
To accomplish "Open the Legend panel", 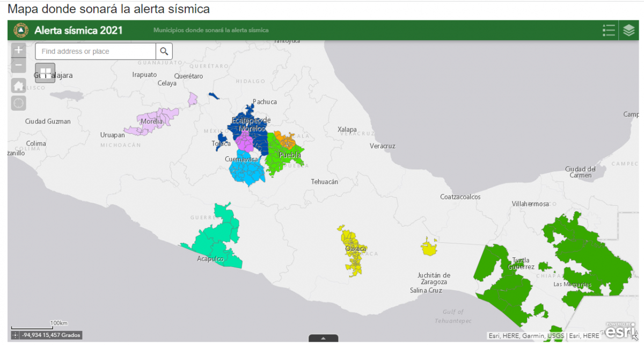I will (609, 30).
